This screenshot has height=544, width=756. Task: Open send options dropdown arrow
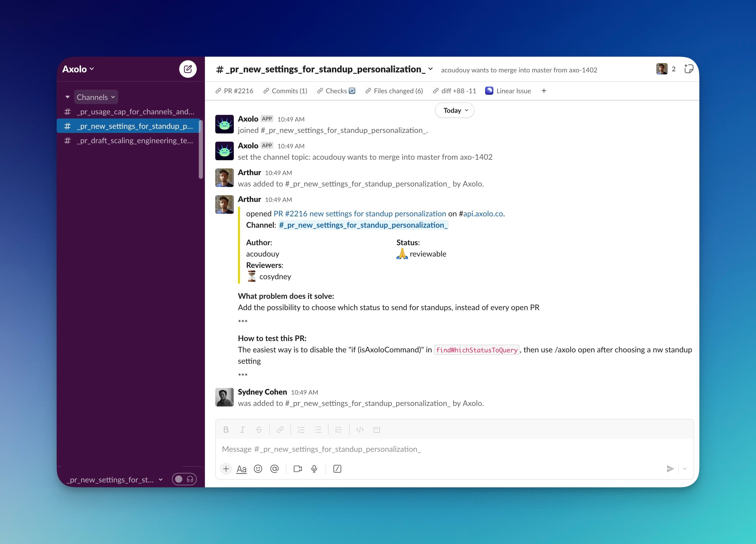click(x=685, y=469)
